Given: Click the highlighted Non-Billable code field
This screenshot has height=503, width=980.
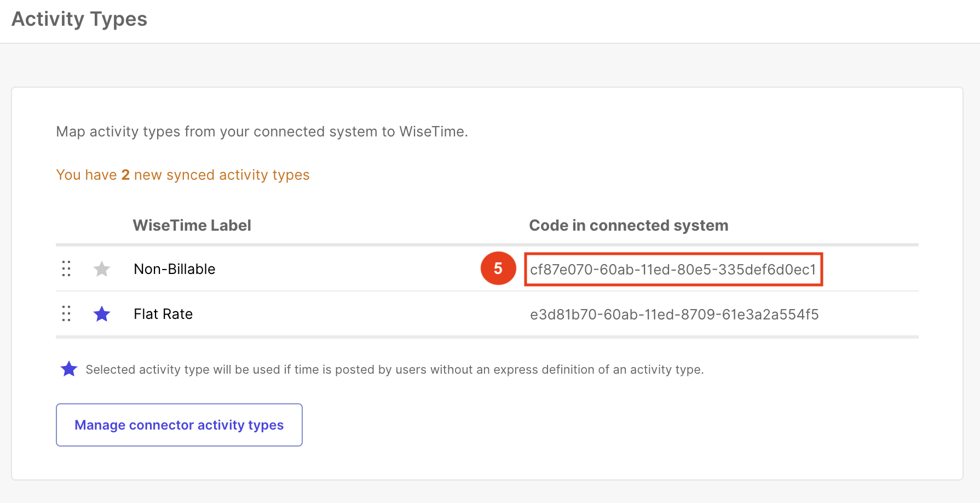Looking at the screenshot, I should [673, 269].
